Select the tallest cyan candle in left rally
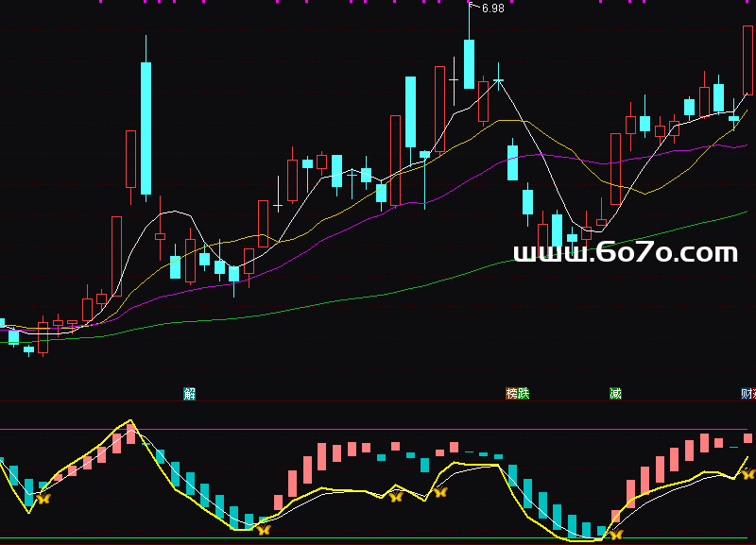 point(146,128)
